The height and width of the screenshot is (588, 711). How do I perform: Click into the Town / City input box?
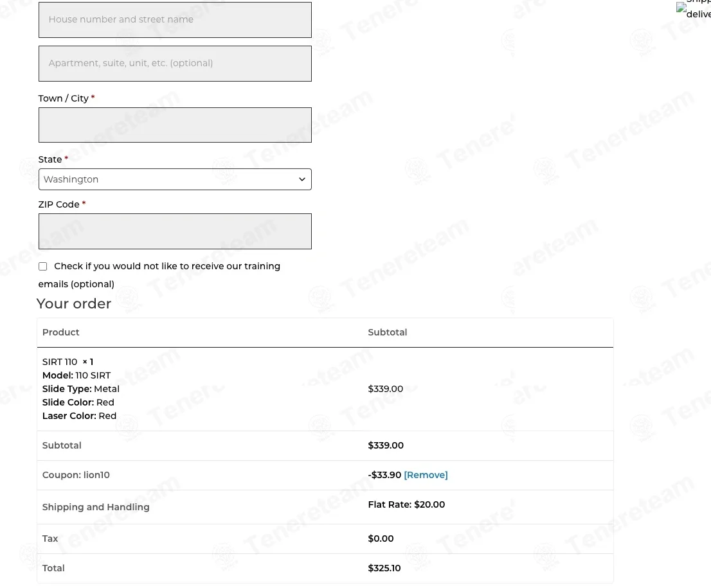pyautogui.click(x=175, y=125)
